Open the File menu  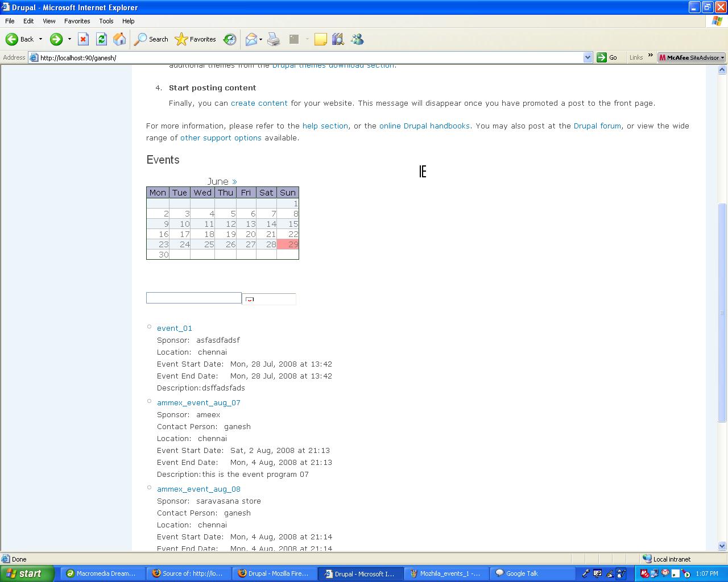(10, 21)
